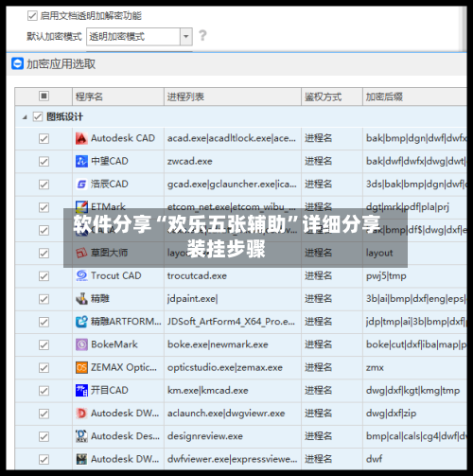
Task: Click the 精雕ARTFORM program icon
Action: pyautogui.click(x=81, y=322)
